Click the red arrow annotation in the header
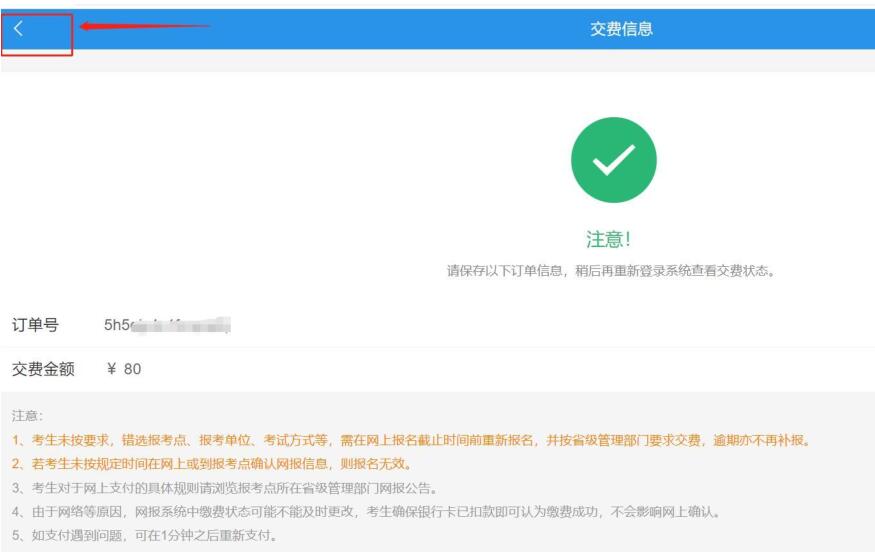Screen dimensions: 875x560 point(145,26)
